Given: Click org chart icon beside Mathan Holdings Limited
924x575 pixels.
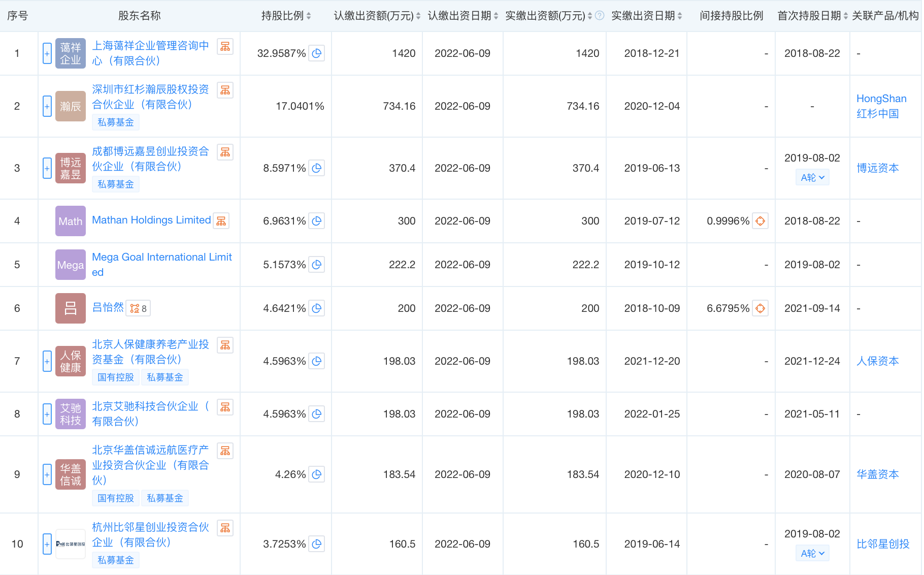Looking at the screenshot, I should coord(221,221).
